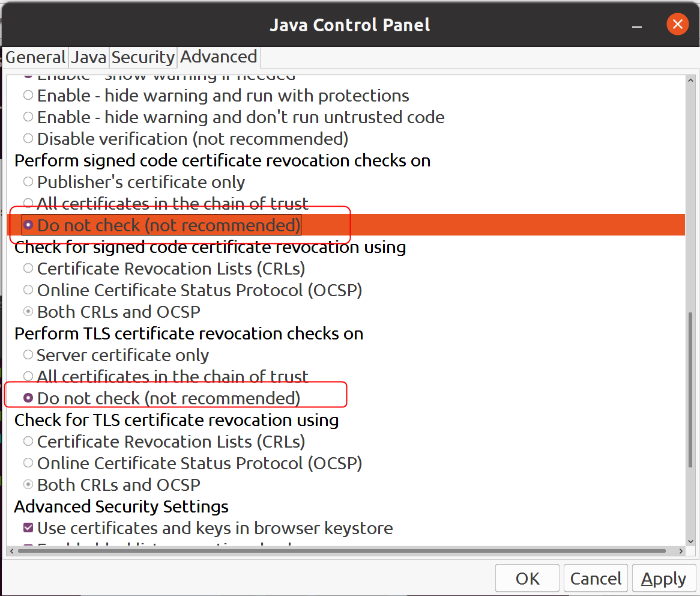Click the horizontal scrollbar thumb
Screen dimensions: 700x596
[342, 552]
